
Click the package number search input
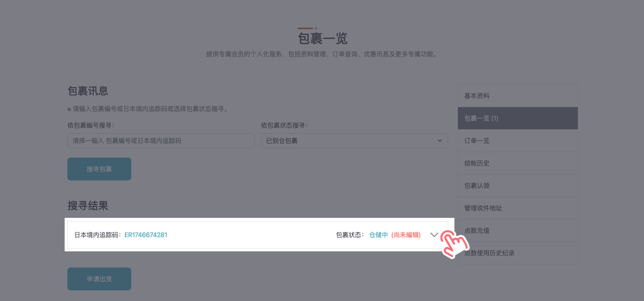coord(161,141)
